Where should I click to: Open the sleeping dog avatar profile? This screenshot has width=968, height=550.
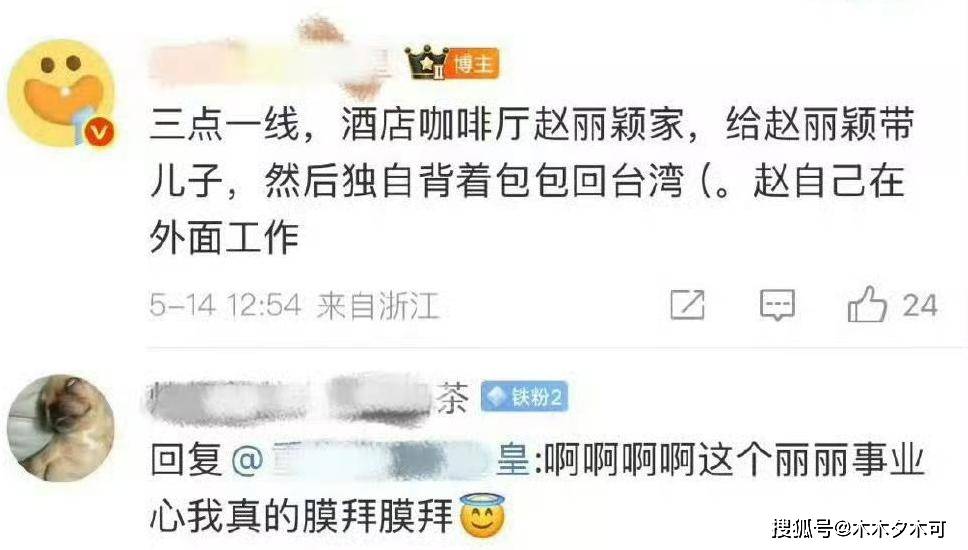60,428
